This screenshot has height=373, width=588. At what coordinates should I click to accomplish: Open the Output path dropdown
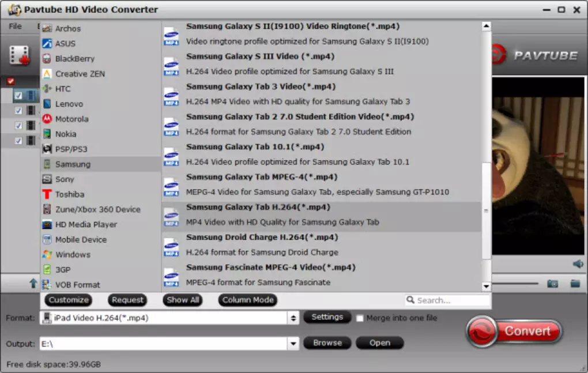coord(293,344)
